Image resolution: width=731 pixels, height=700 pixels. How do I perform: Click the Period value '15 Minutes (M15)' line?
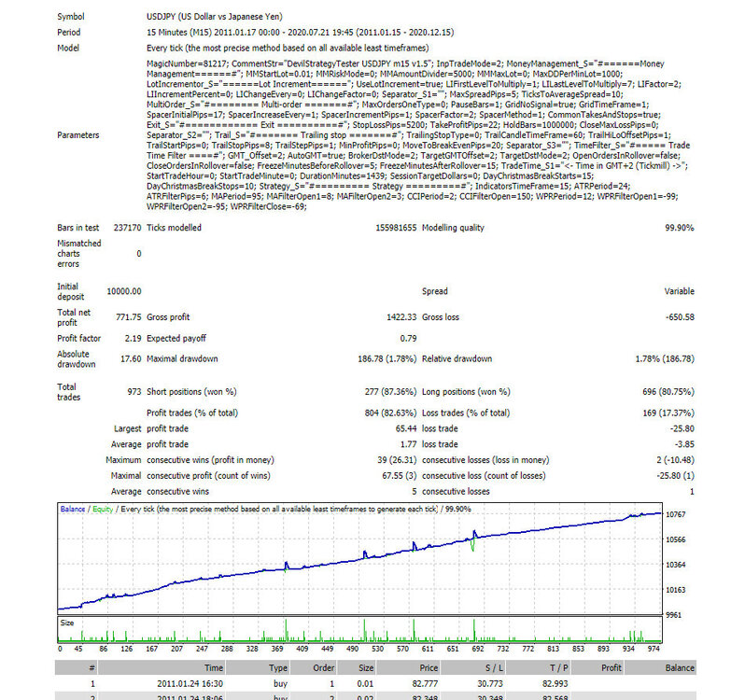300,32
